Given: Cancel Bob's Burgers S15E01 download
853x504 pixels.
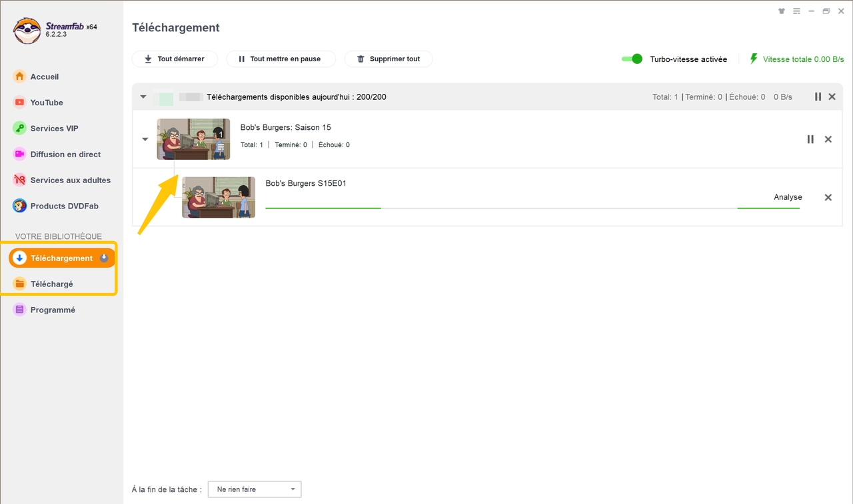Looking at the screenshot, I should pos(828,197).
